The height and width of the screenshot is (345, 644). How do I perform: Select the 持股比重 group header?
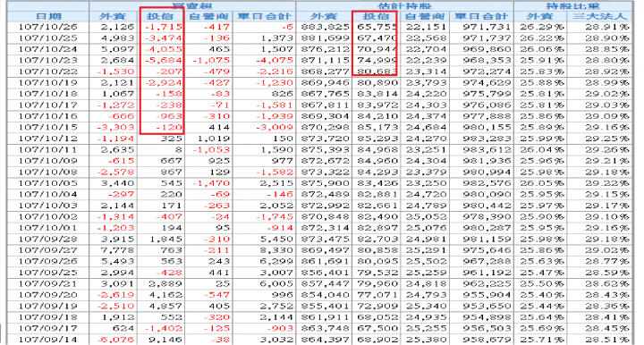point(573,5)
